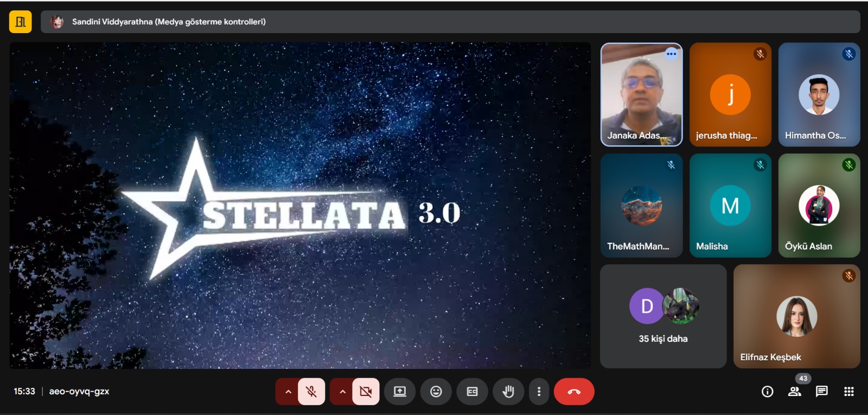Viewport: 868px width, 415px height.
Task: Click the yellow meeting room icon
Action: [x=21, y=22]
